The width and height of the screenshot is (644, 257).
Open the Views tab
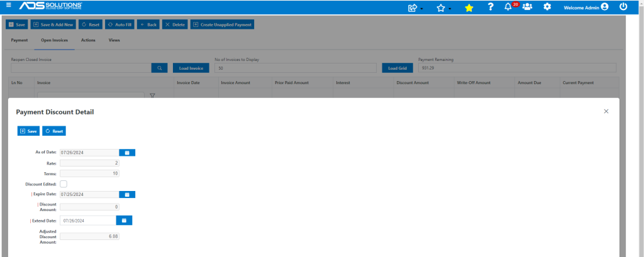[114, 40]
